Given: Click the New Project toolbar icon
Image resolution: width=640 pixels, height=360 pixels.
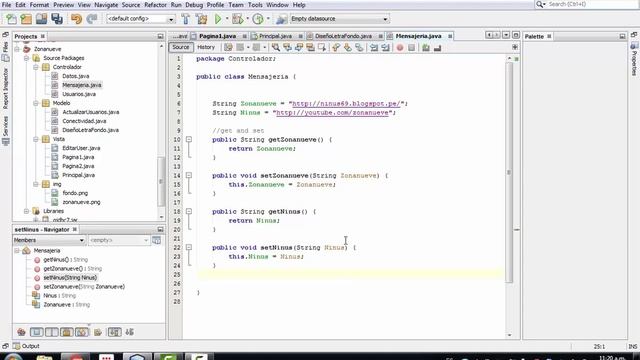Looking at the screenshot, I should point(26,19).
